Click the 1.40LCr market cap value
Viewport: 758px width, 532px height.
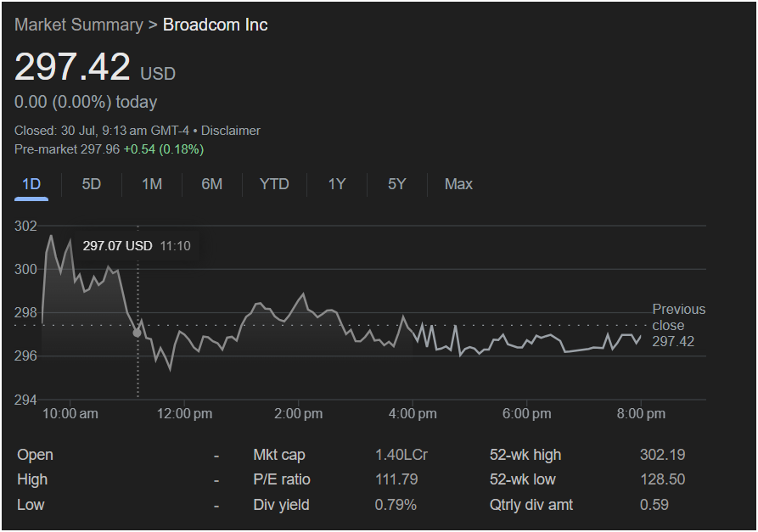[401, 455]
